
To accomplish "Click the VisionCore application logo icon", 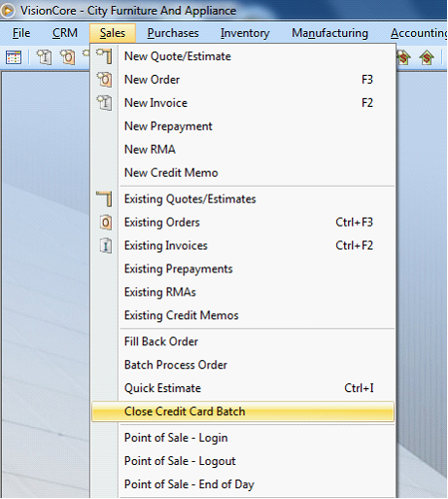I will click(8, 11).
